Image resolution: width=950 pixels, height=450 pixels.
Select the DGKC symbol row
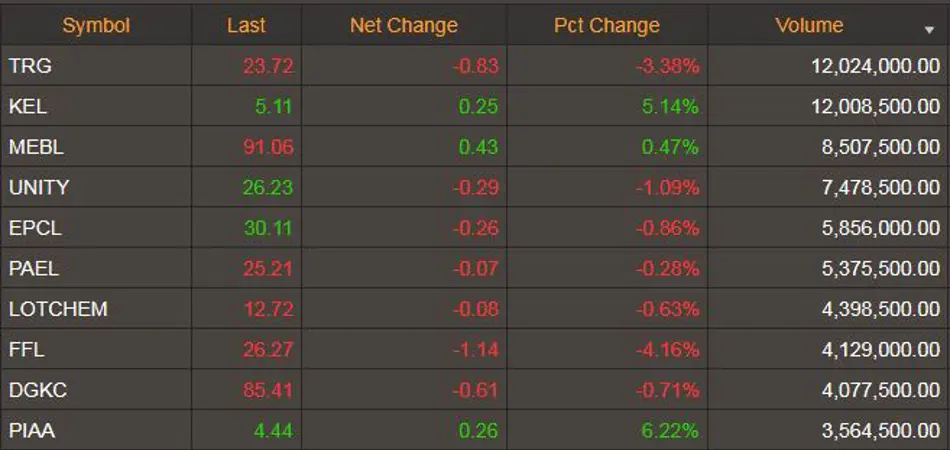click(475, 390)
